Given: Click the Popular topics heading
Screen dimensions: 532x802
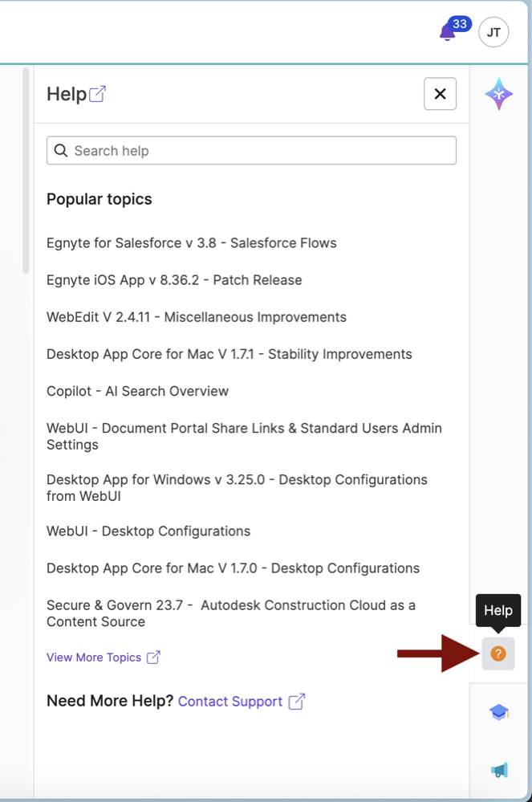Looking at the screenshot, I should pos(99,199).
